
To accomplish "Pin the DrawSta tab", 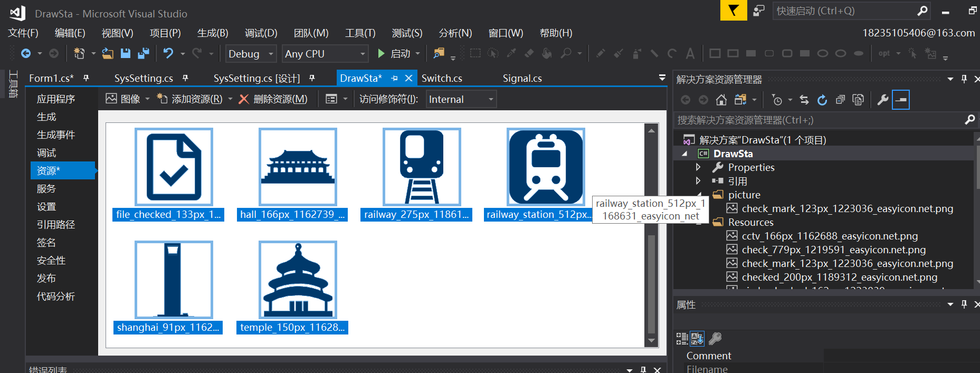I will pyautogui.click(x=394, y=78).
